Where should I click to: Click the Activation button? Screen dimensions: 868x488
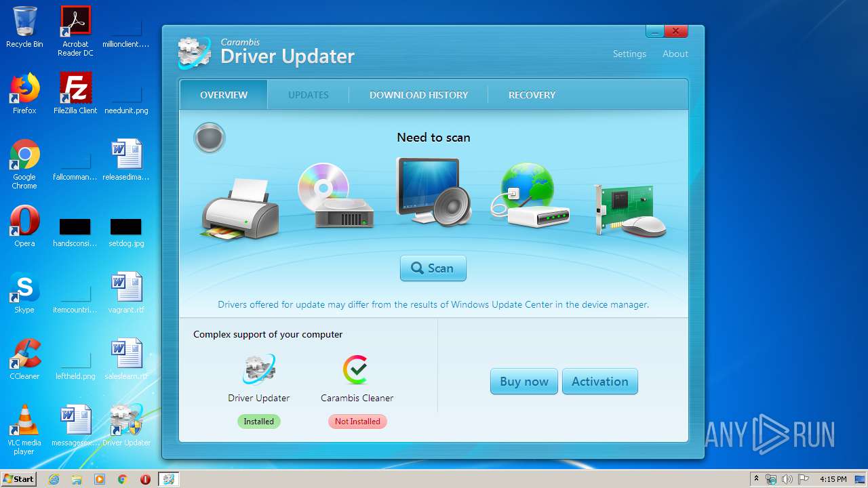[x=600, y=382]
